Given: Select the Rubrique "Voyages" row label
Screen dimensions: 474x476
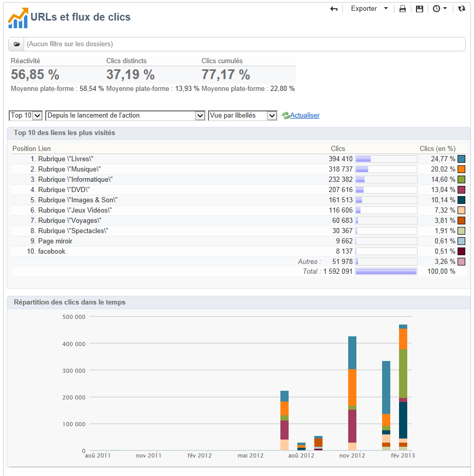Looking at the screenshot, I should pyautogui.click(x=70, y=220).
